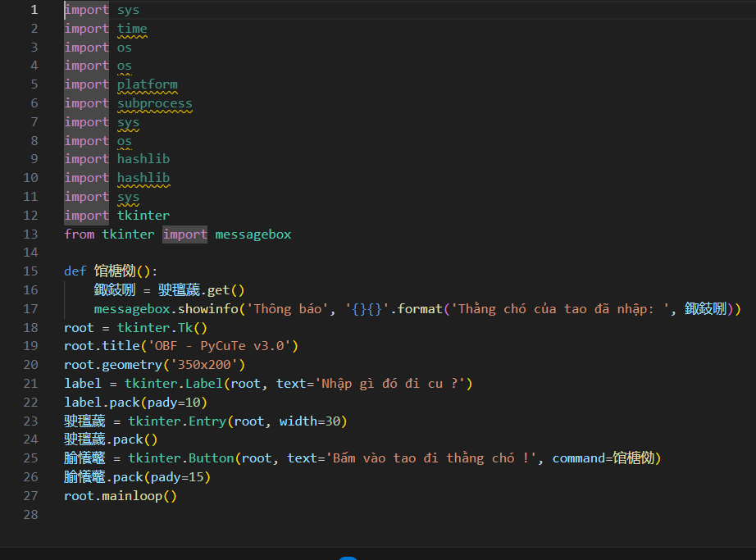
Task: Click 'Entry' class on line 23
Action: [x=207, y=421]
